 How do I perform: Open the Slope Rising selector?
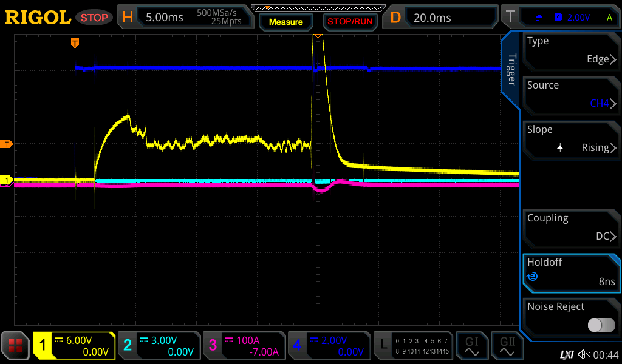pyautogui.click(x=571, y=139)
